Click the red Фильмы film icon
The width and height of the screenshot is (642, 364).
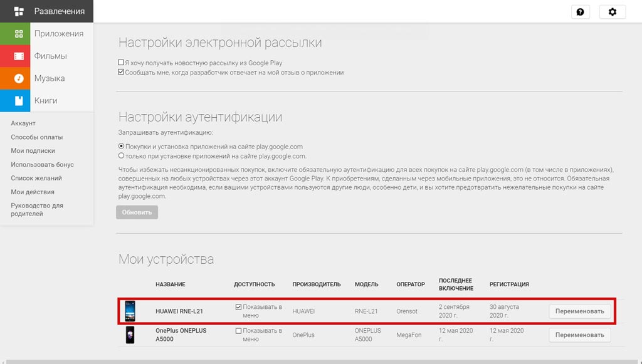point(19,56)
